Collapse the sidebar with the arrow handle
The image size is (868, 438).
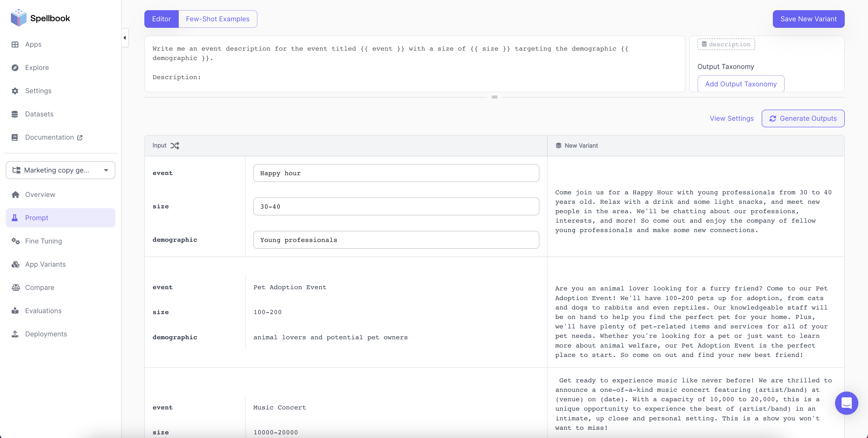125,38
